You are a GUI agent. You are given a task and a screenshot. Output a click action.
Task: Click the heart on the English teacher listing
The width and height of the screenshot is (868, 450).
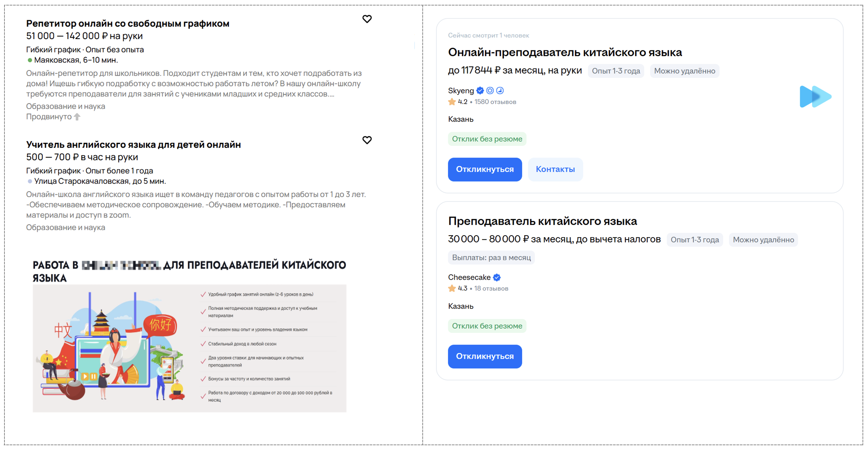click(367, 140)
